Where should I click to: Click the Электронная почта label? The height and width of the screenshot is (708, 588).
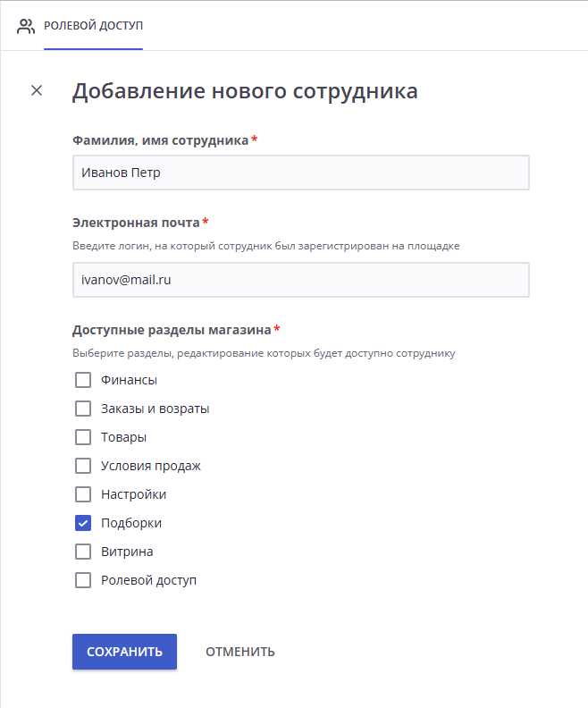coord(137,223)
